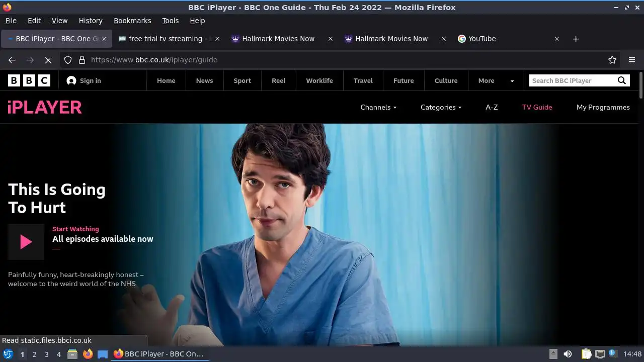Image resolution: width=644 pixels, height=362 pixels.
Task: Open the Bookmarks menu
Action: pyautogui.click(x=132, y=21)
